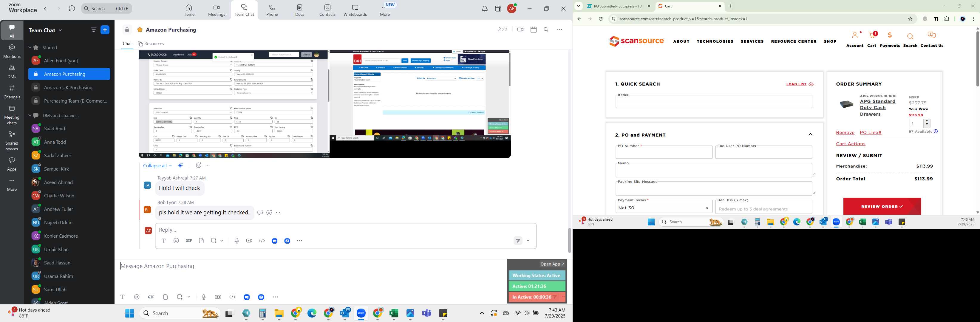Open chat with Charlie Wilson
The width and height of the screenshot is (980, 322).
69,196
